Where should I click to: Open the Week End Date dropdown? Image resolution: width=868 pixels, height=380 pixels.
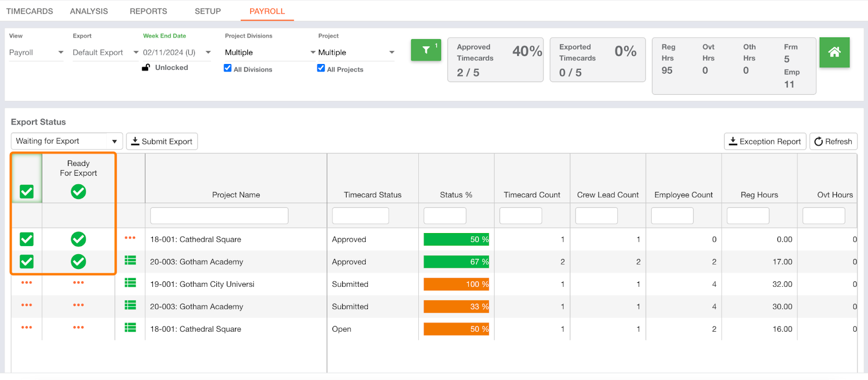(x=177, y=53)
